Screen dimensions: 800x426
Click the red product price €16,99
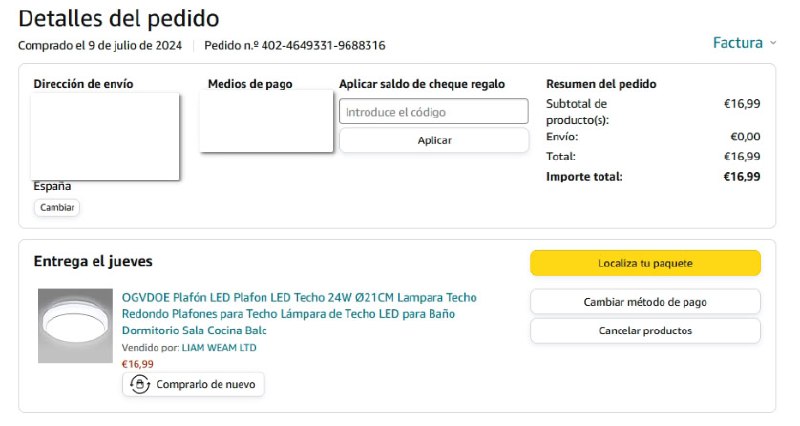138,364
